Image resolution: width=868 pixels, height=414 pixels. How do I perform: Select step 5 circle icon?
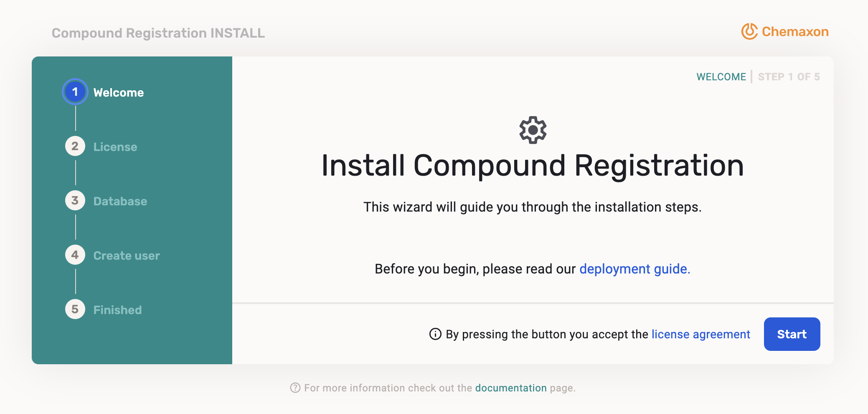(75, 309)
